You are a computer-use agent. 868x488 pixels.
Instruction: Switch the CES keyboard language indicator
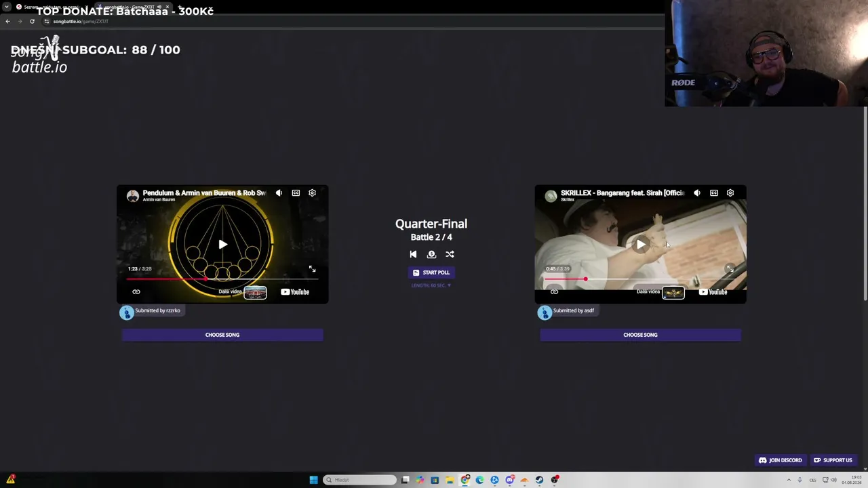(812, 480)
